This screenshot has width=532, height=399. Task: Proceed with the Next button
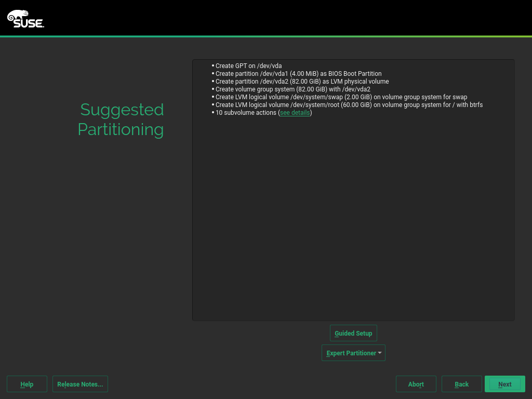pos(504,384)
